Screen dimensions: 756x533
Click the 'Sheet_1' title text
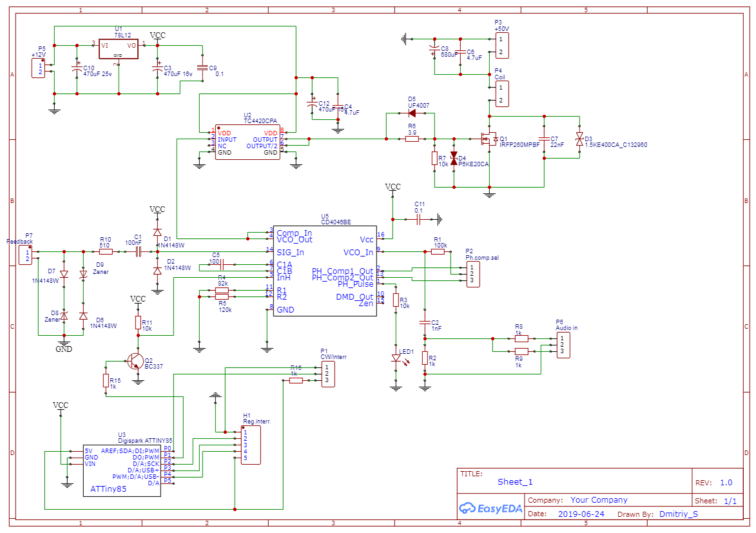(x=515, y=482)
